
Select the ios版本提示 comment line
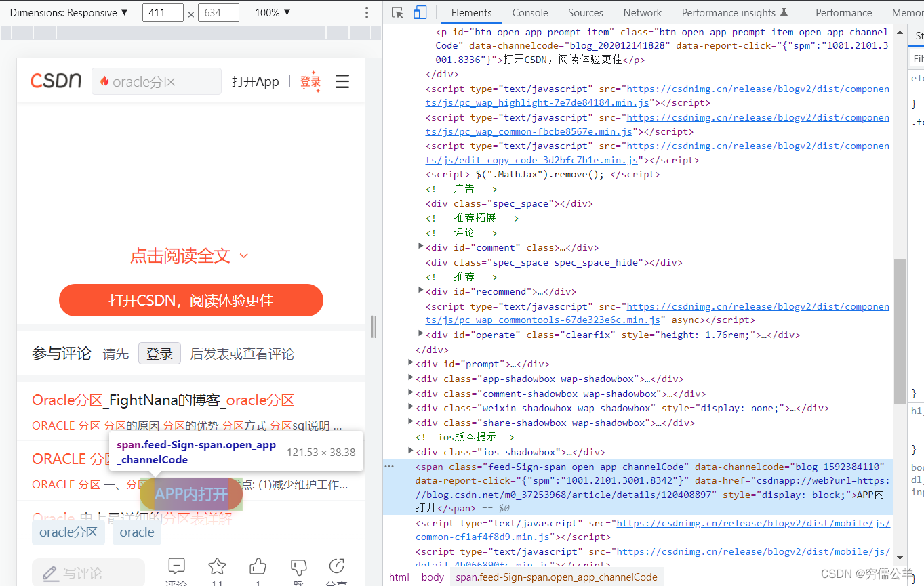[x=465, y=437]
